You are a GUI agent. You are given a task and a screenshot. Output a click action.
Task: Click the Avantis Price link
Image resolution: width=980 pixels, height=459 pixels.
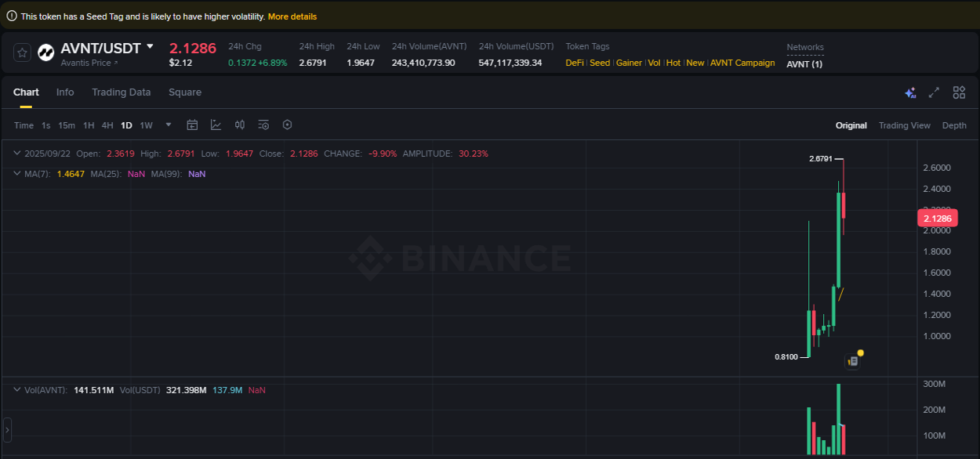point(88,63)
